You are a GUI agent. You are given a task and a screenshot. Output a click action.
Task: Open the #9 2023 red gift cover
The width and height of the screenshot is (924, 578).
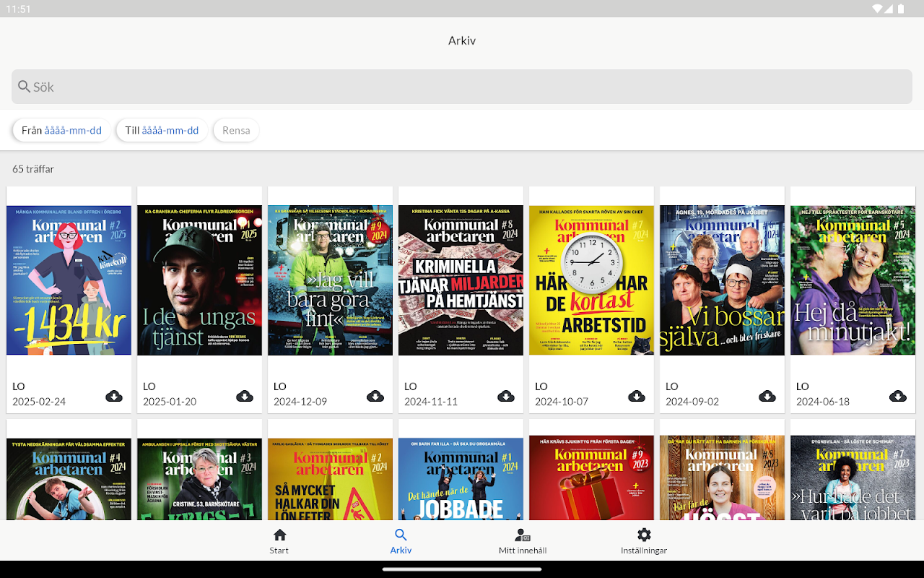(x=592, y=478)
